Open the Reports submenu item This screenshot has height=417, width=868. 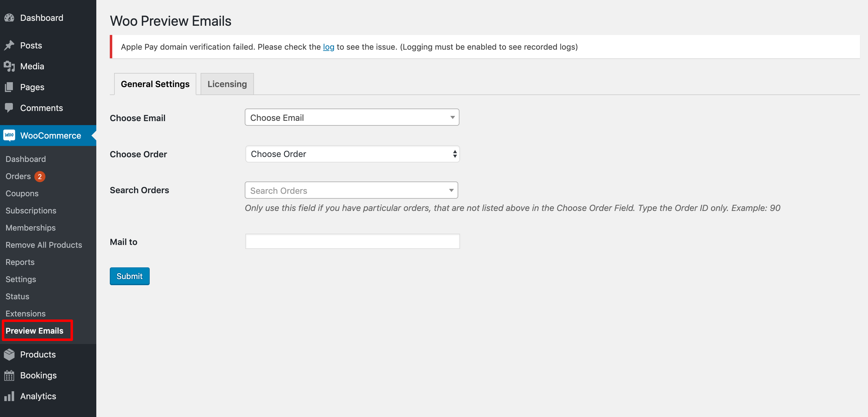[20, 262]
